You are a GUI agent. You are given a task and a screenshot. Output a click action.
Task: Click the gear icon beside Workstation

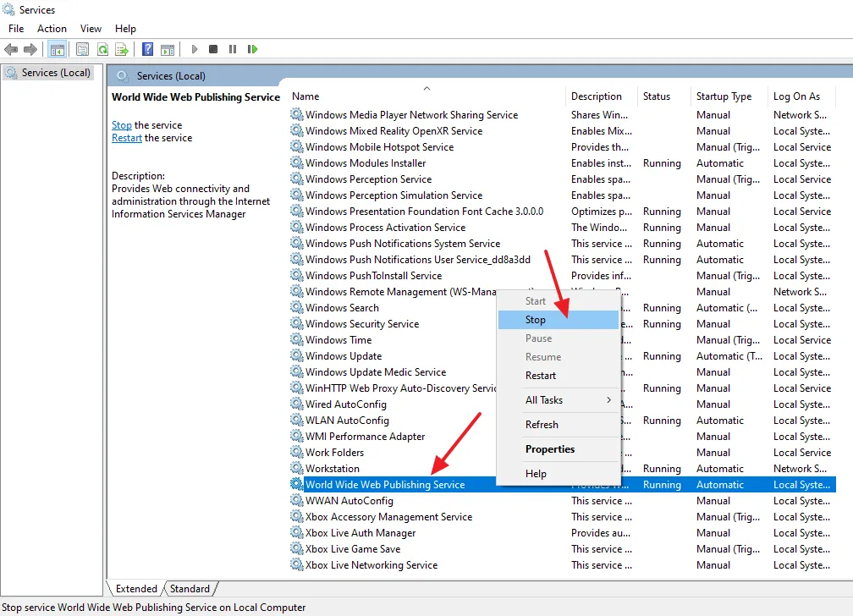pos(296,469)
